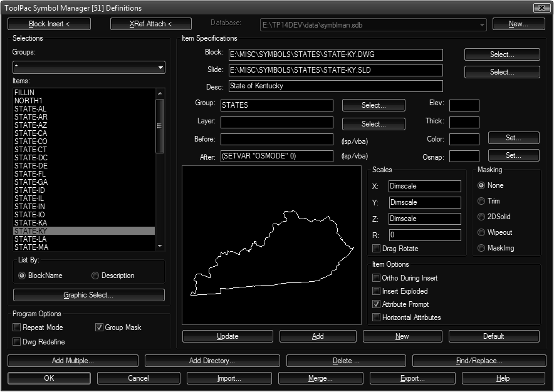Click the Add item button
554x392 pixels.
(x=318, y=336)
